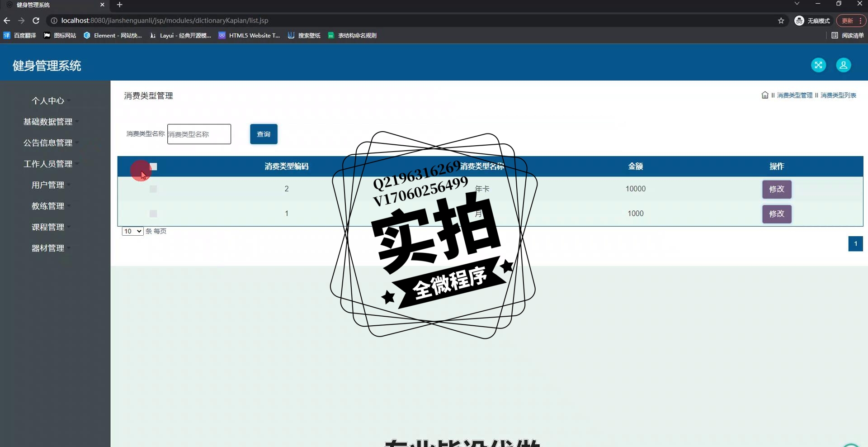The image size is (868, 447).
Task: Go to page 1 in pagination
Action: 855,244
